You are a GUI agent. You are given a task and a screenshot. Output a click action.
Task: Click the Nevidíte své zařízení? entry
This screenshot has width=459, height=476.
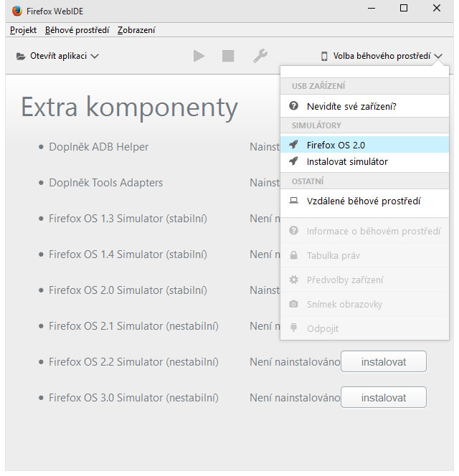point(351,106)
